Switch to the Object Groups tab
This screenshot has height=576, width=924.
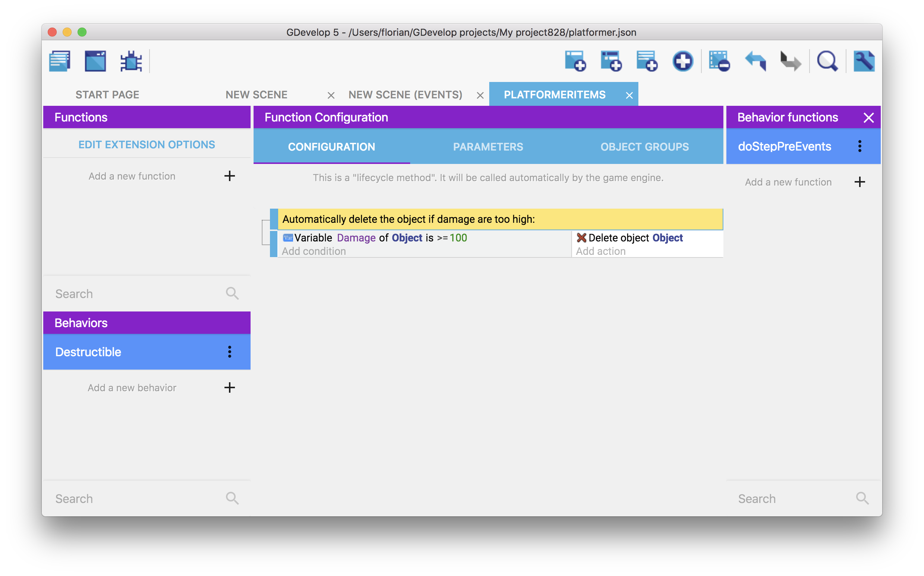(644, 147)
